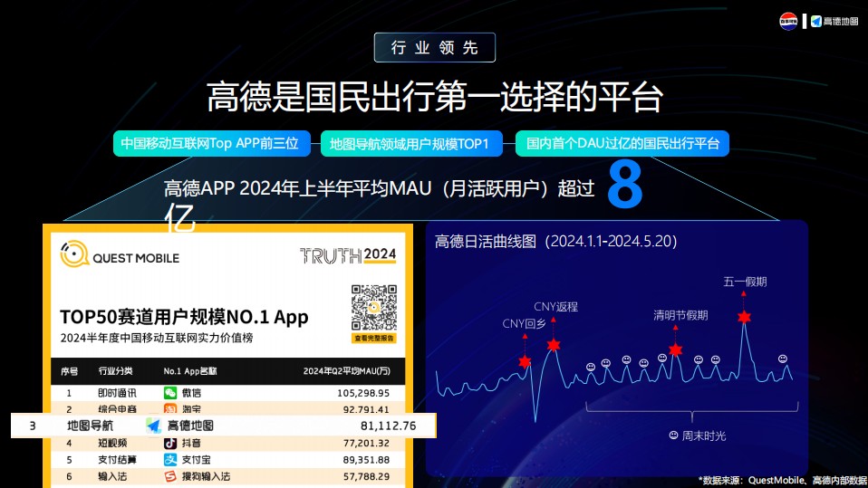Click the value 57,788.29
Image resolution: width=868 pixels, height=488 pixels.
point(366,476)
